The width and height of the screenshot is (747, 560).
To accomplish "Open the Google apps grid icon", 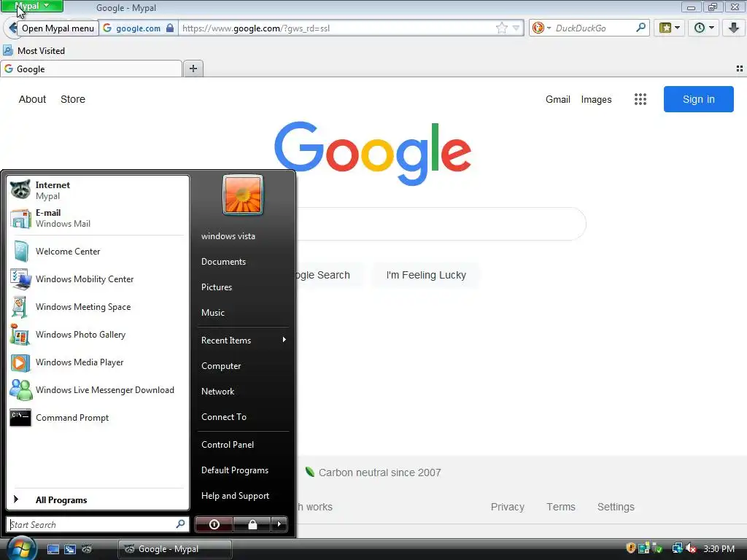I will pyautogui.click(x=640, y=99).
